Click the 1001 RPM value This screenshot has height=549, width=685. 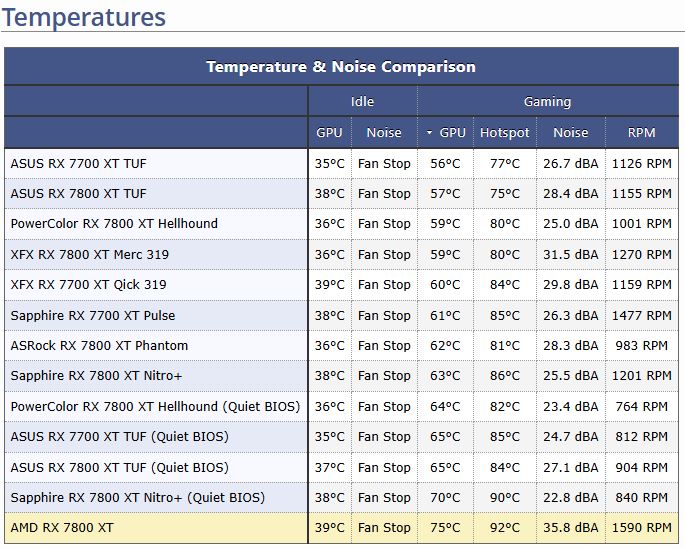[641, 224]
